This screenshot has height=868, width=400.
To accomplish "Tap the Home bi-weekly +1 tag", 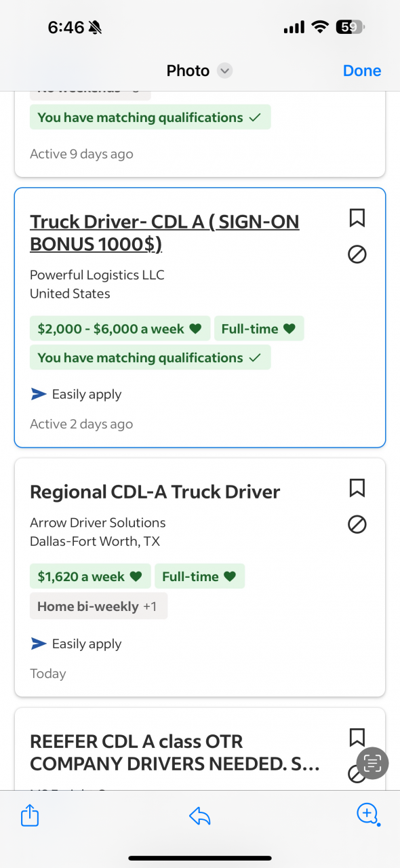I will tap(98, 606).
